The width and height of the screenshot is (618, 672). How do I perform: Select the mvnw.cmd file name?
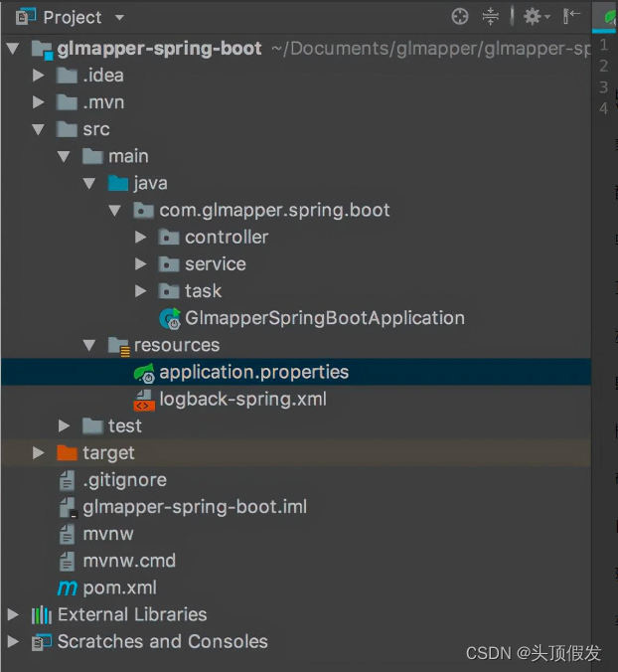tap(129, 561)
